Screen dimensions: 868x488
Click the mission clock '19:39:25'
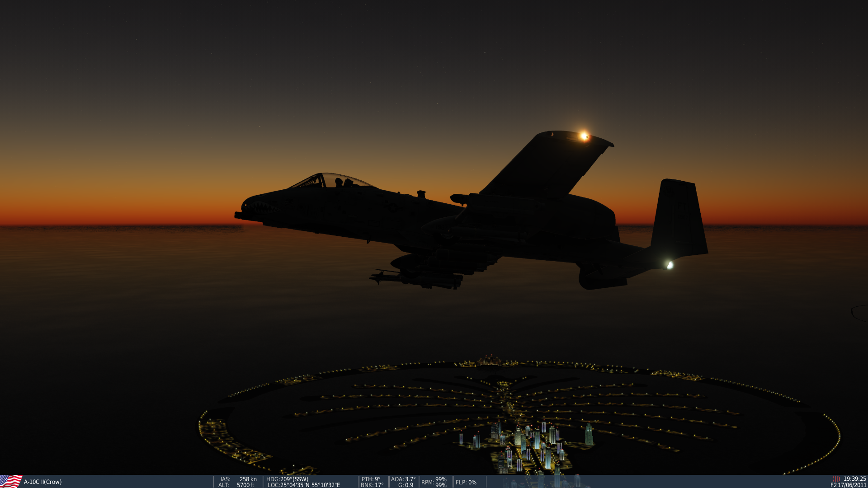pos(854,479)
